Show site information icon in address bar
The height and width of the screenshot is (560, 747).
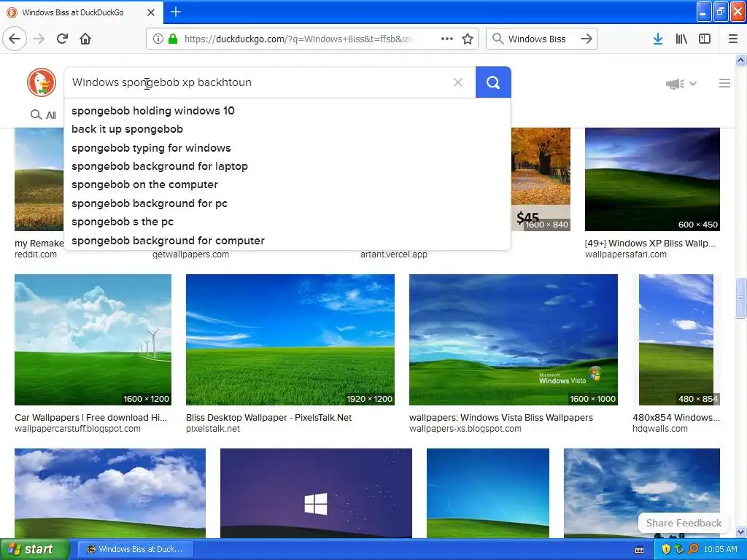(x=158, y=39)
